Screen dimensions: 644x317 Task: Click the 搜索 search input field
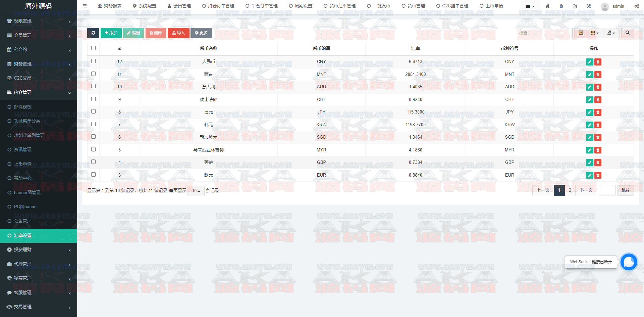[543, 33]
